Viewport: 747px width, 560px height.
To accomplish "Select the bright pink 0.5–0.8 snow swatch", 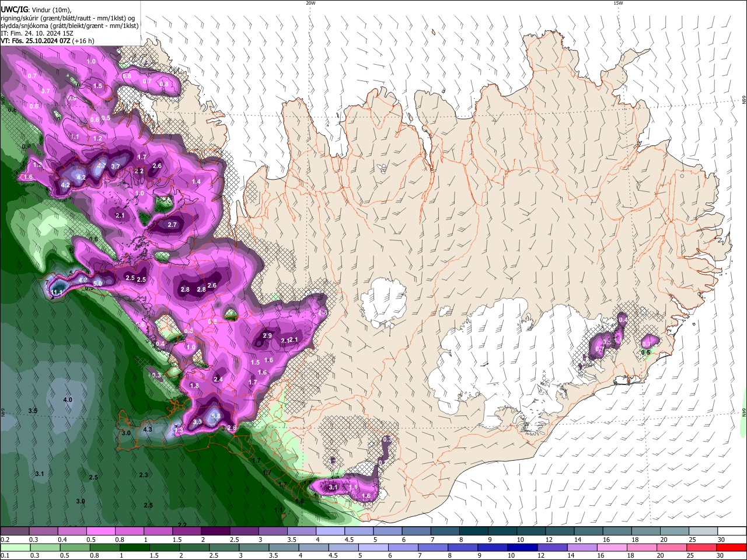I will [x=100, y=531].
